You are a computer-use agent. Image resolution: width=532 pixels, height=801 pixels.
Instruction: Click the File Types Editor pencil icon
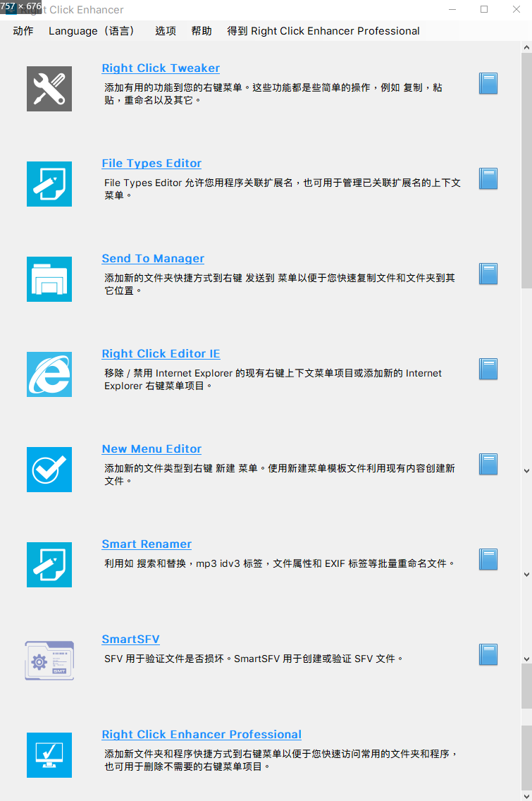pyautogui.click(x=49, y=184)
